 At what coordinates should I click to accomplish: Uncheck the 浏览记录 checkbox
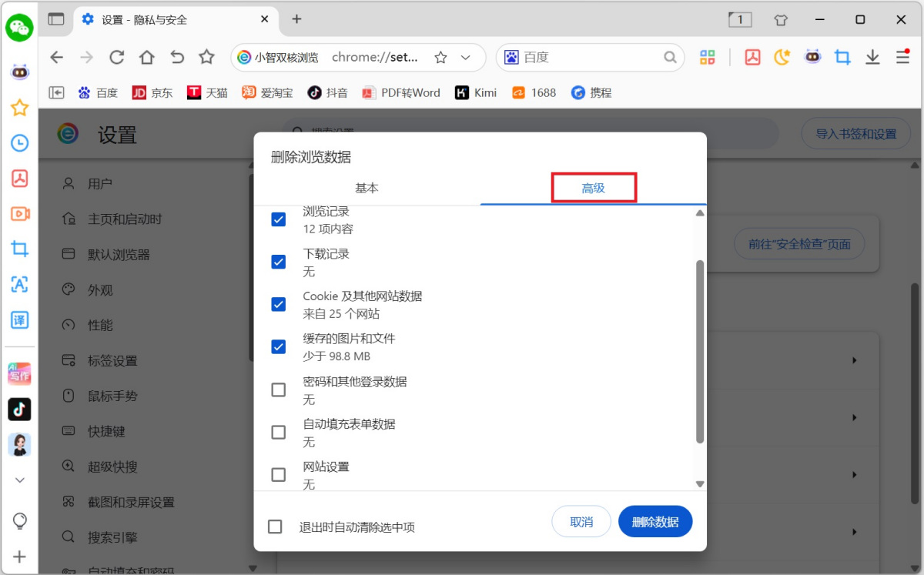coord(278,219)
